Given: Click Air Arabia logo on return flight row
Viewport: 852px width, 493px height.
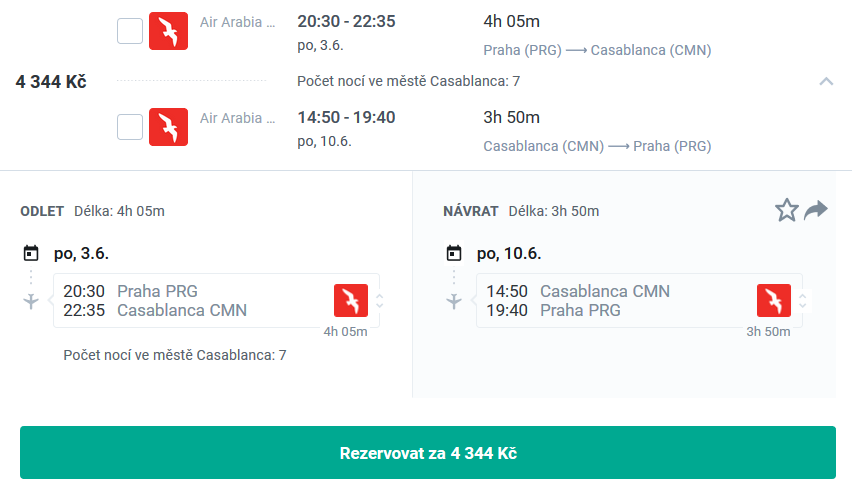Looking at the screenshot, I should pyautogui.click(x=168, y=127).
